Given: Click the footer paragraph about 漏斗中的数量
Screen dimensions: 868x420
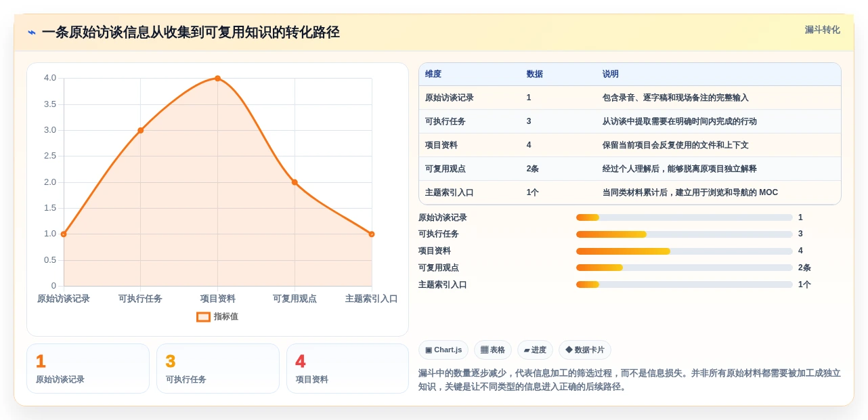Looking at the screenshot, I should [x=630, y=380].
